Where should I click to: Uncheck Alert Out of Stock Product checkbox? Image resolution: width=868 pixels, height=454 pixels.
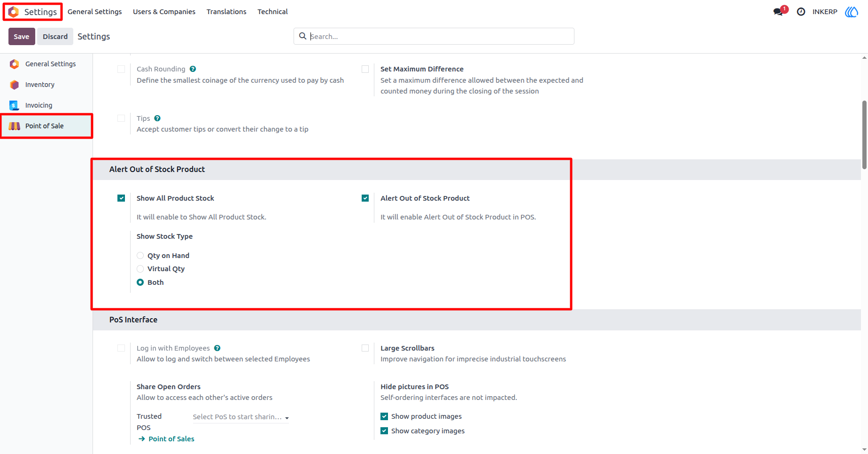[x=365, y=198]
